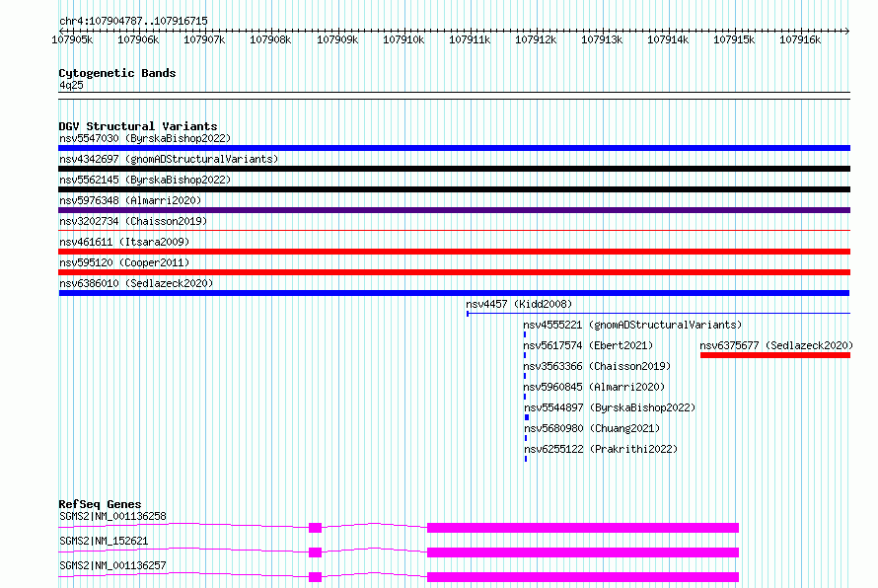Open variant nsv461611 (Itsara2009) label
The height and width of the screenshot is (588, 878).
pyautogui.click(x=124, y=242)
